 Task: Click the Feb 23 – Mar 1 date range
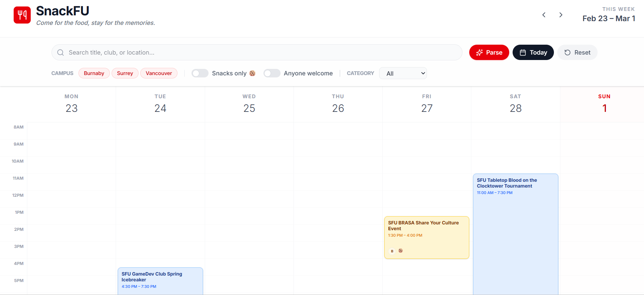click(x=609, y=18)
